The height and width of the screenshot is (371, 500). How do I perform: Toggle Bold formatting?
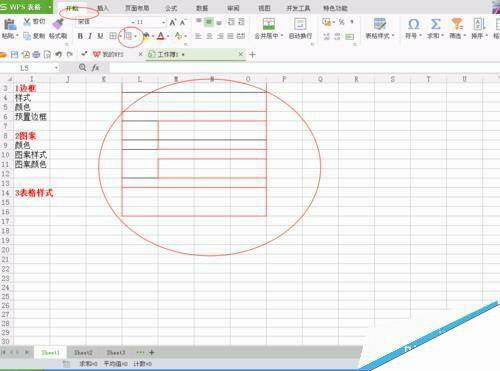click(x=80, y=36)
